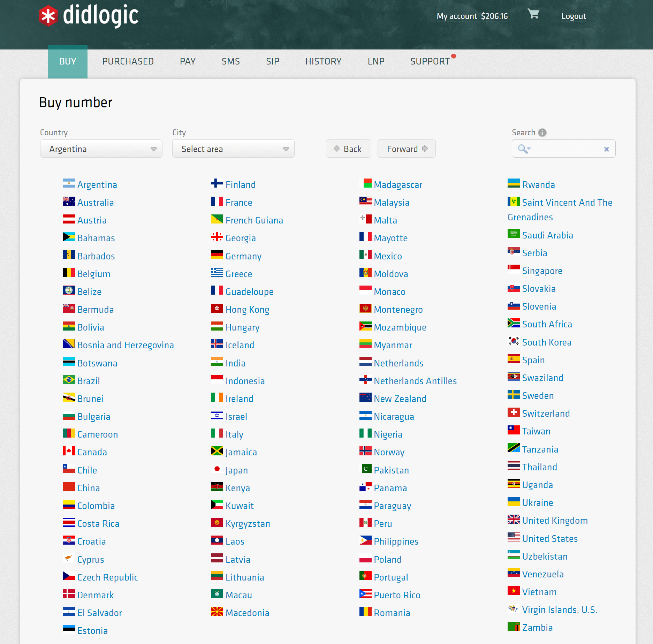Click the Canada flag icon
The image size is (653, 644).
click(69, 451)
